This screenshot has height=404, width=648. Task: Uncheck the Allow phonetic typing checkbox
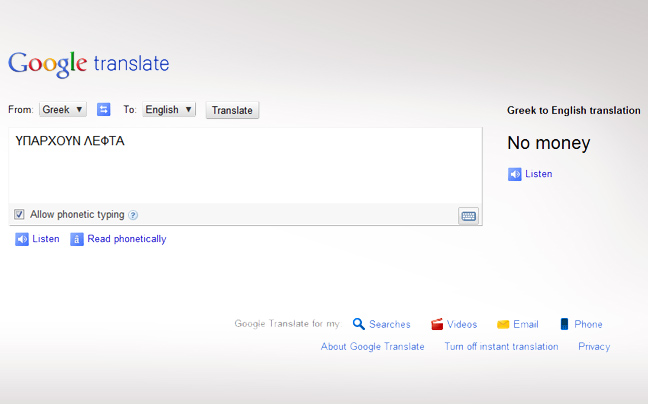[x=19, y=214]
